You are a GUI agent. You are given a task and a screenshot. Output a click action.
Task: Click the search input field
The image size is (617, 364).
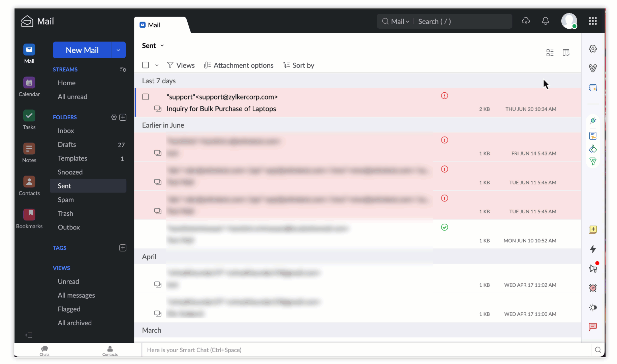coord(463,21)
